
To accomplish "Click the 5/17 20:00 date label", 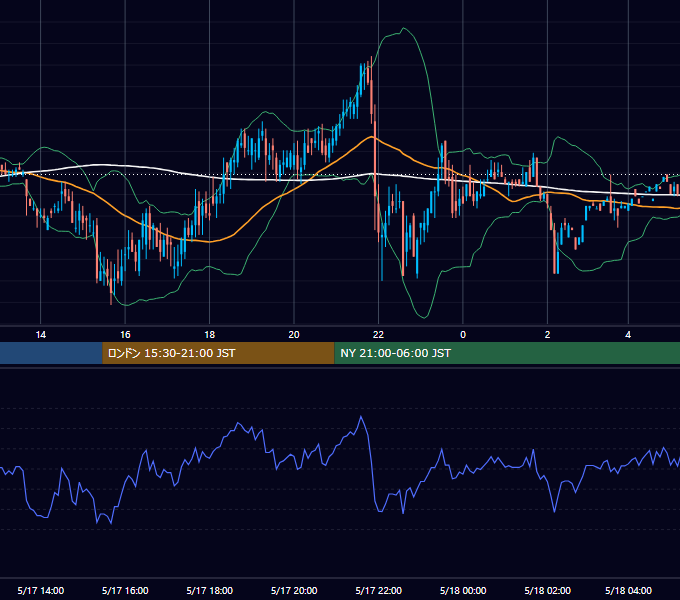I will pyautogui.click(x=294, y=590).
